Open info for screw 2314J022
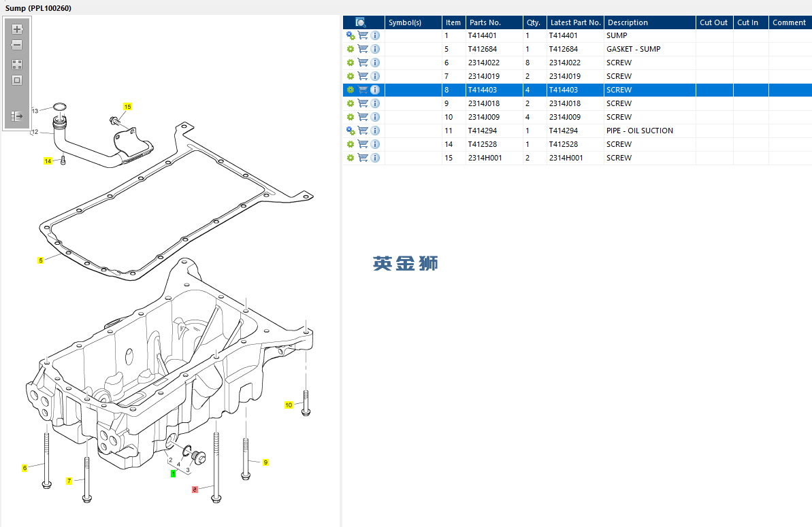 (x=376, y=62)
